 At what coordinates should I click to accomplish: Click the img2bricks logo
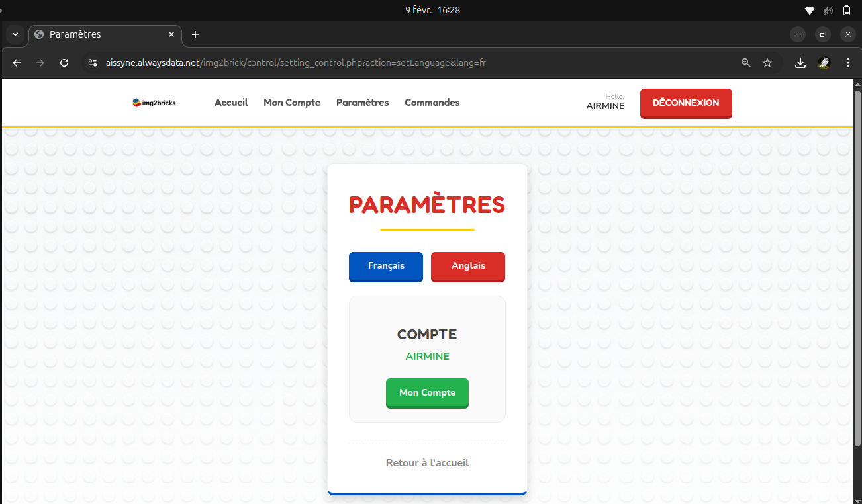(x=154, y=103)
